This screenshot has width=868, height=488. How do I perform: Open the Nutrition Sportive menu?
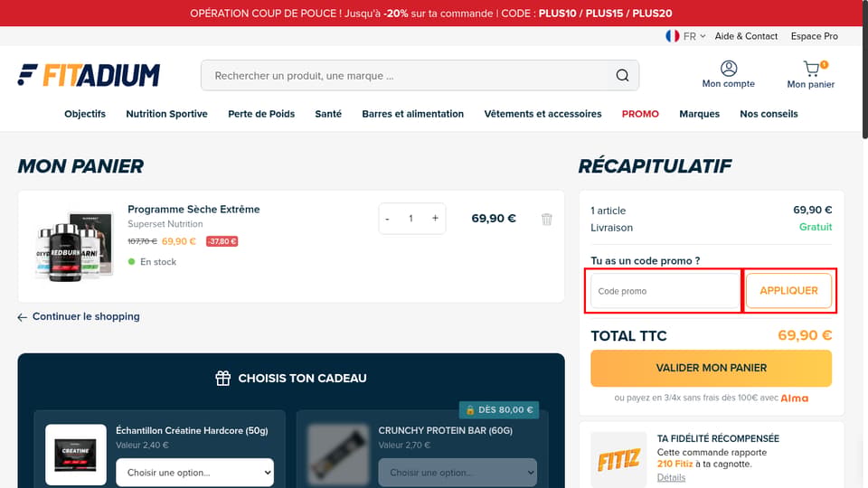click(x=166, y=114)
